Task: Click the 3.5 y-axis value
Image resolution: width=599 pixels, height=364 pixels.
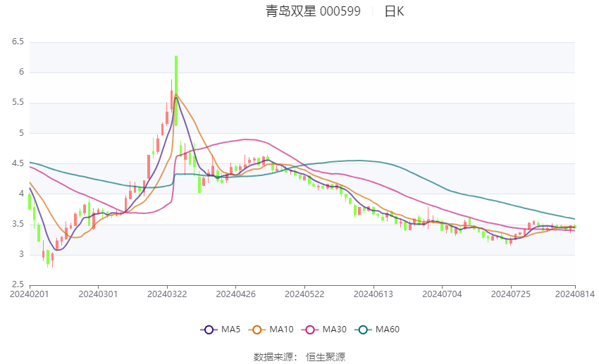Action: click(x=18, y=224)
